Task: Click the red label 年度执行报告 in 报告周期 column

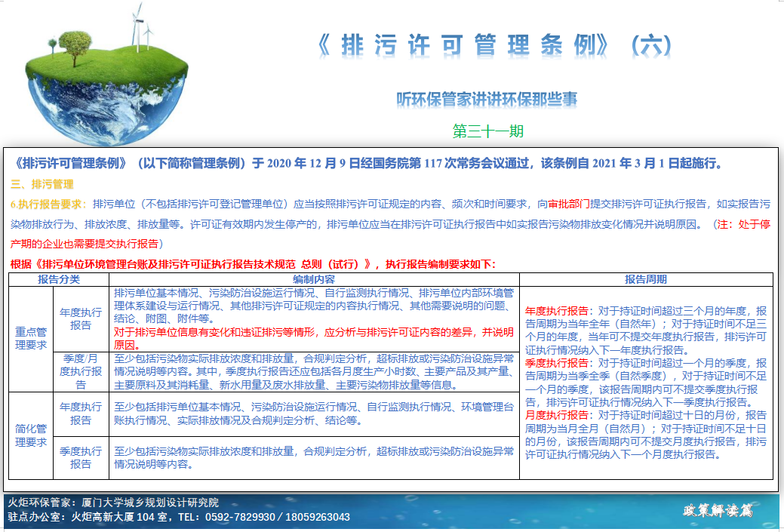Action: tap(557, 310)
